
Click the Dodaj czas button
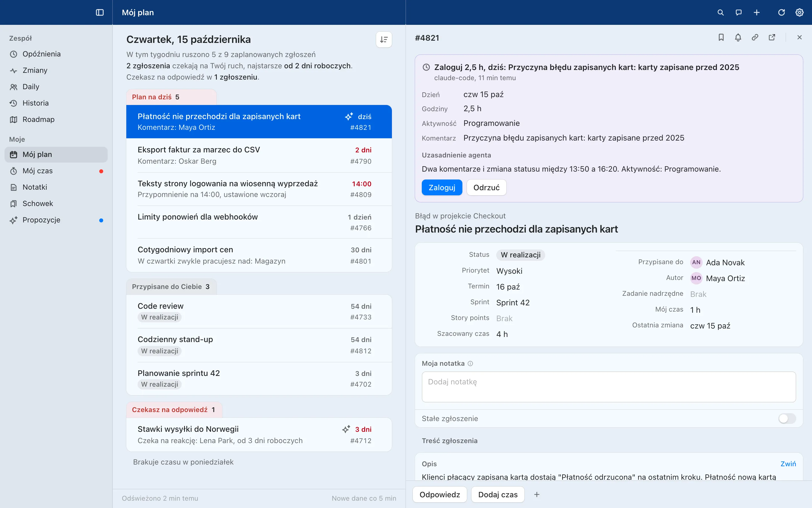click(x=498, y=494)
